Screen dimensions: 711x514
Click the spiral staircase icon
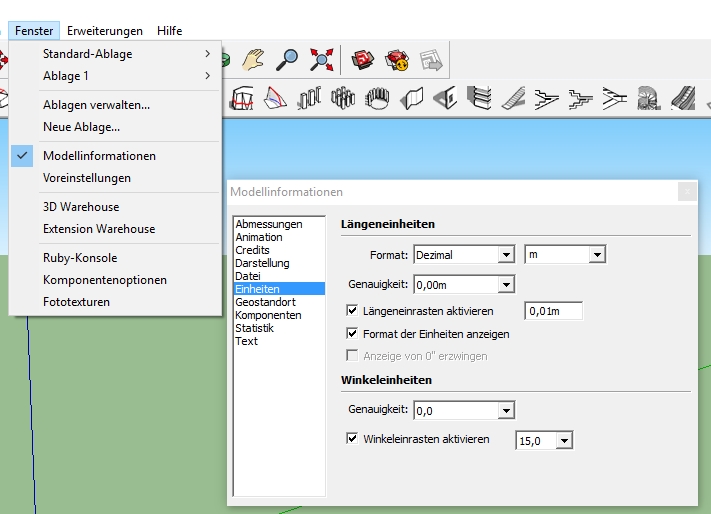pyautogui.click(x=649, y=98)
